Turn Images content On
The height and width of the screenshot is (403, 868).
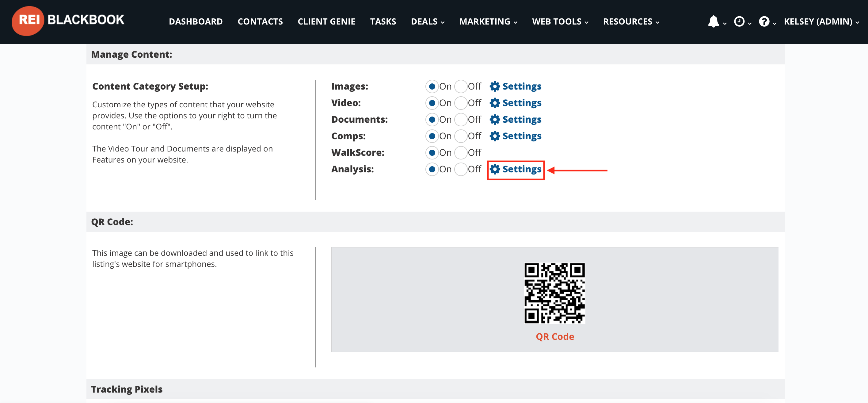pyautogui.click(x=432, y=86)
